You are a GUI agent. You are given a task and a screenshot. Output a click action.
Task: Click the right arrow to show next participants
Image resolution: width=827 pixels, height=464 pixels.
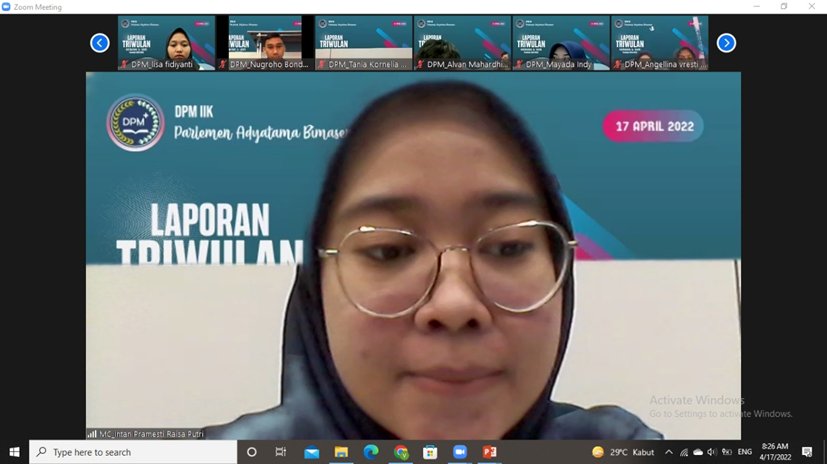click(726, 43)
